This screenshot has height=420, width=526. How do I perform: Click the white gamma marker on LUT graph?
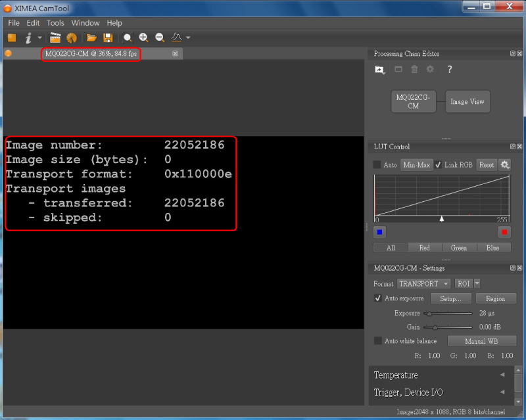[x=442, y=219]
